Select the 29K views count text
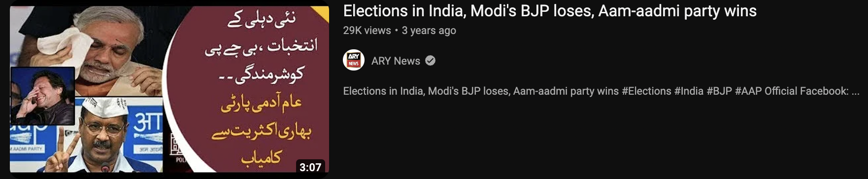This screenshot has height=179, width=868. (367, 30)
